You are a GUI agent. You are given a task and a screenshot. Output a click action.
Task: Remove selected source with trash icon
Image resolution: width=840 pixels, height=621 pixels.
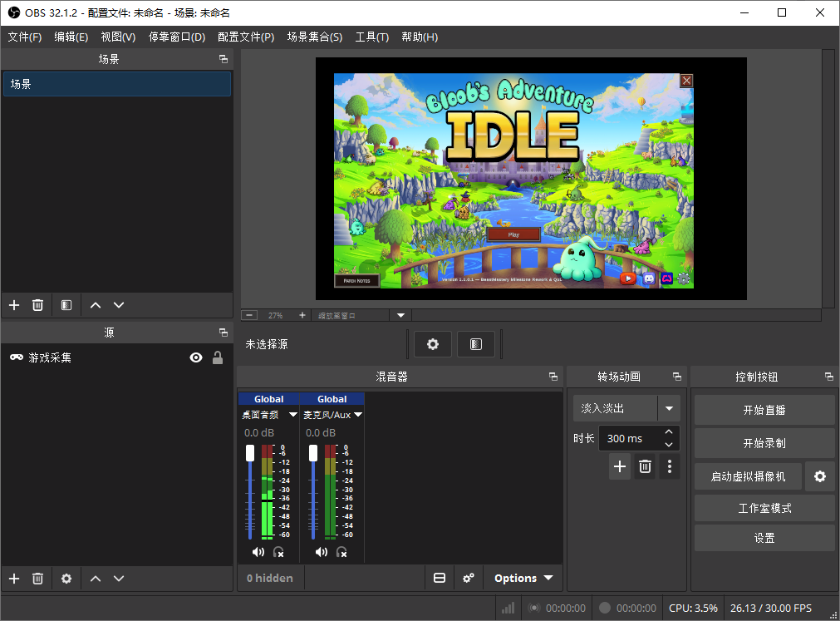(37, 578)
